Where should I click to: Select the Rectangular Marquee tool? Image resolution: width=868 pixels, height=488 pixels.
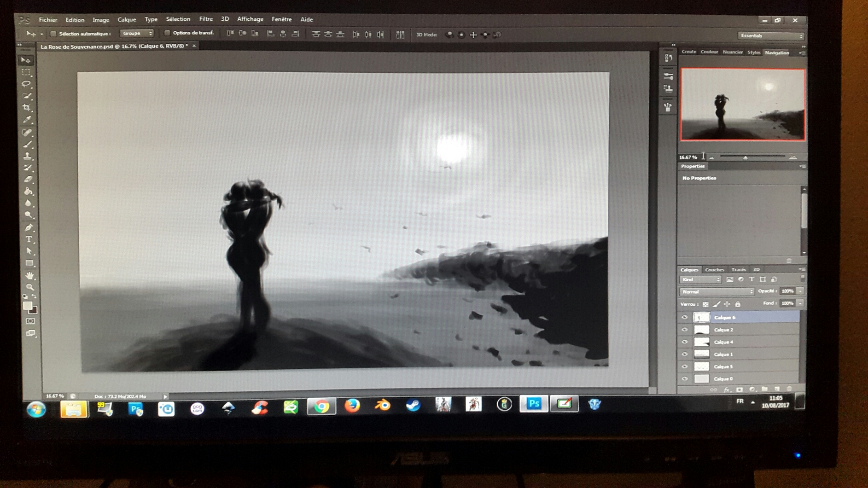pyautogui.click(x=26, y=72)
